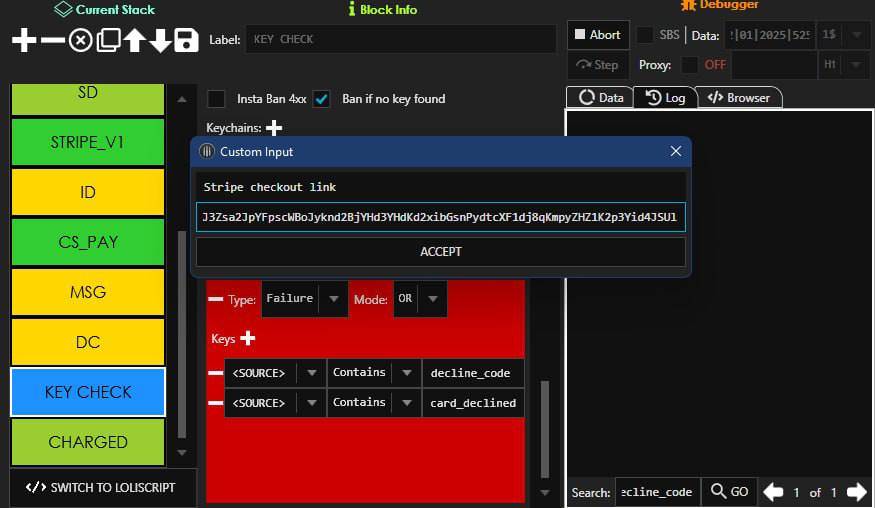Click the Current Stack header icon
This screenshot has height=508, width=875.
pos(63,9)
